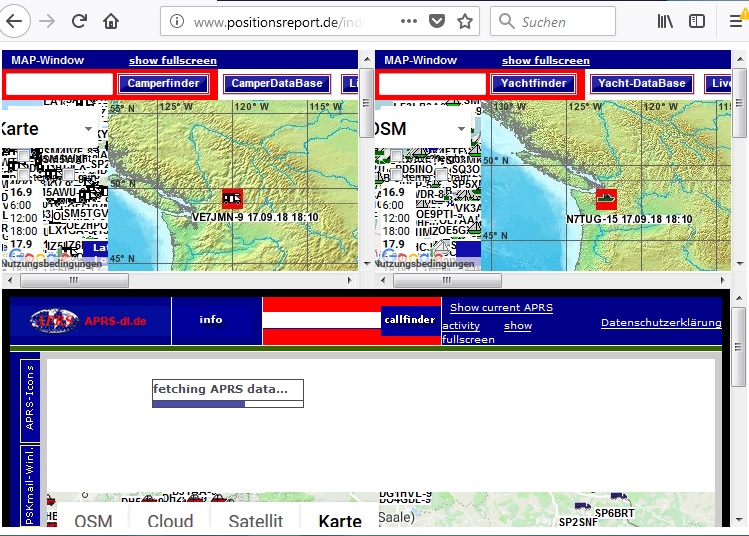Click the APRS-dl.de logo
This screenshot has width=749, height=536.
click(88, 321)
